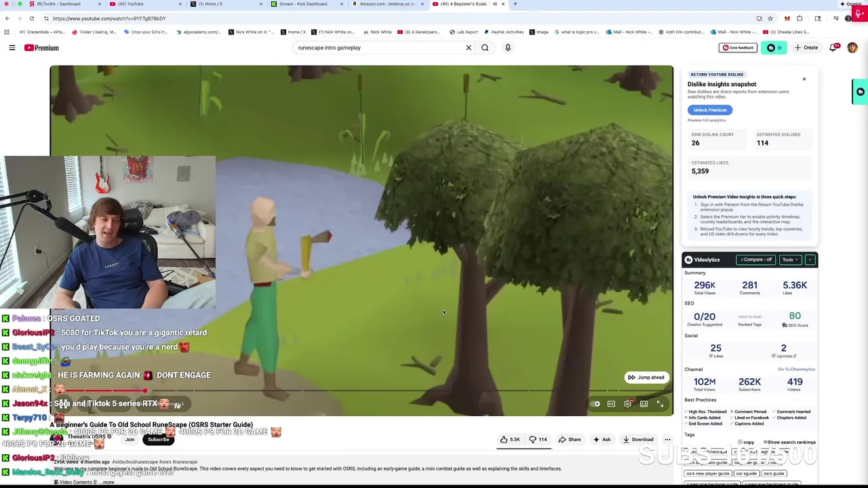Open Preview full analytics link
Screen dimensions: 868x488
(x=707, y=120)
